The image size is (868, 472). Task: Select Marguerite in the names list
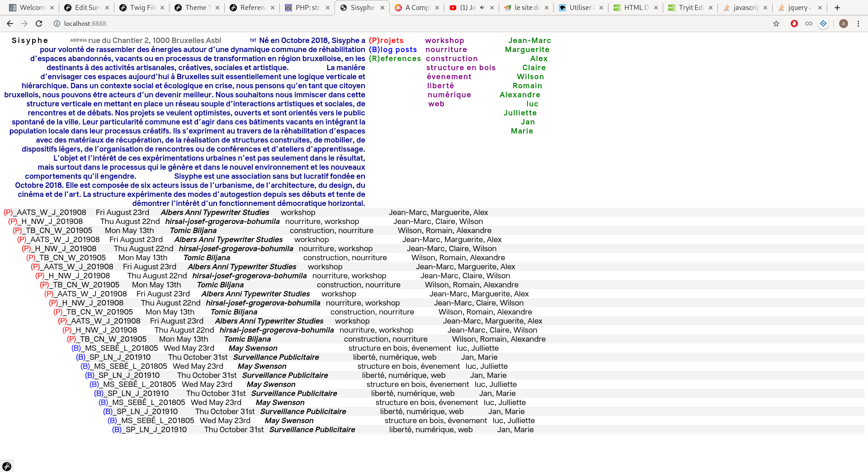coord(527,50)
